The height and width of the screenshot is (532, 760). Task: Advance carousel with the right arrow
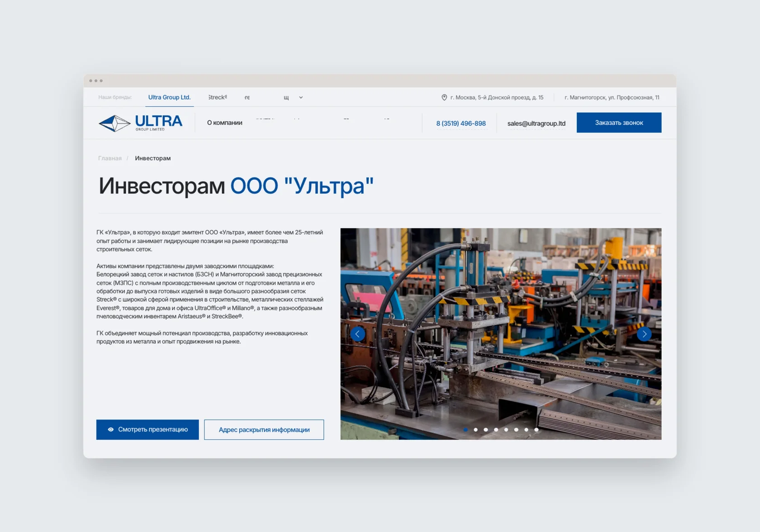point(644,334)
